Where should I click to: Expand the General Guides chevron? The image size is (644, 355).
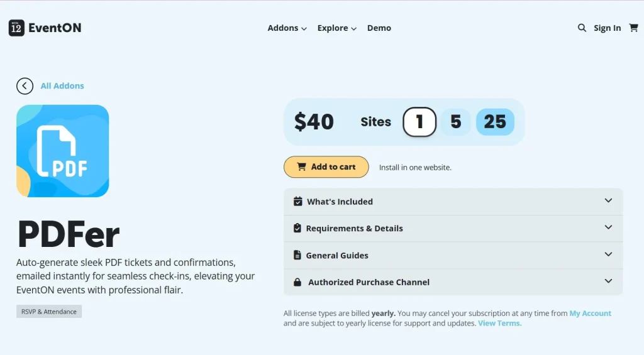coord(608,254)
